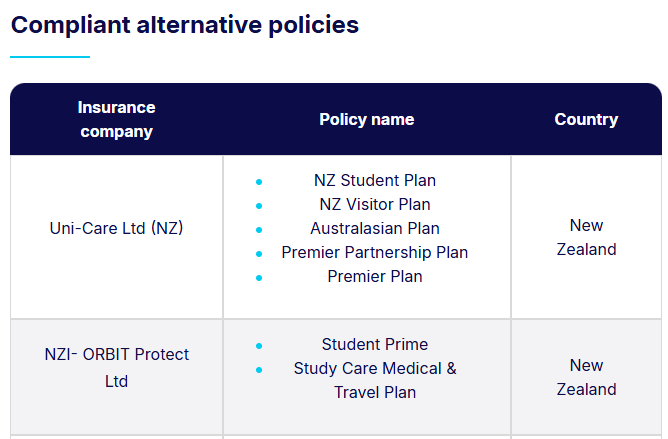Click the 'Compliant alternative policies' heading
The height and width of the screenshot is (439, 668).
[x=185, y=25]
